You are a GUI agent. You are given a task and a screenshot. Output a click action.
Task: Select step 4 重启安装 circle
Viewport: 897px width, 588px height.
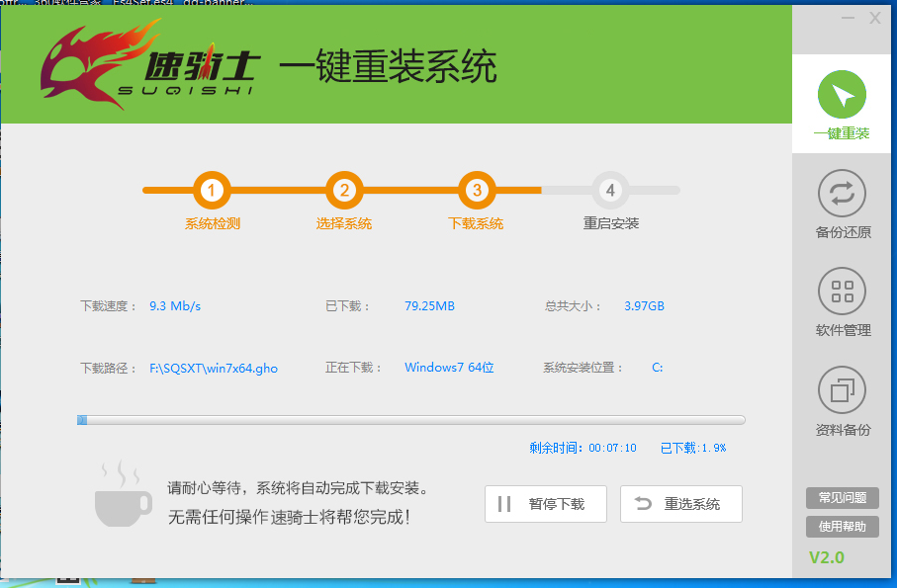point(610,190)
